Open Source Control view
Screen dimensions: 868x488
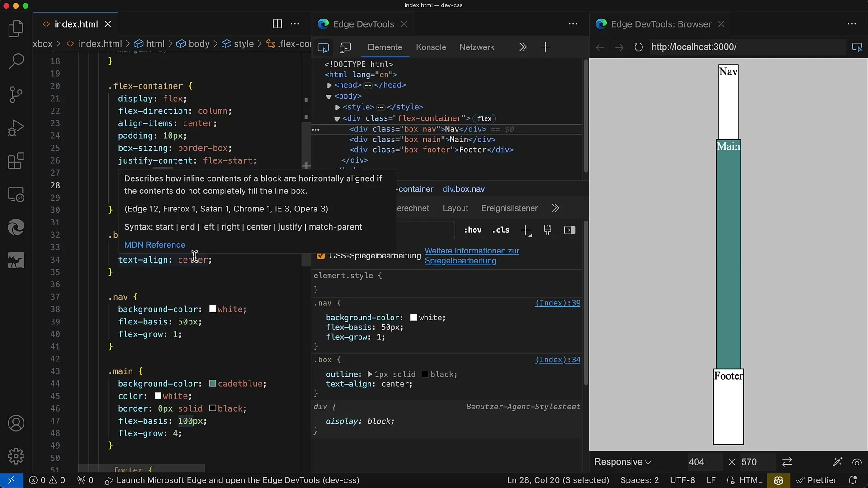pyautogui.click(x=16, y=94)
